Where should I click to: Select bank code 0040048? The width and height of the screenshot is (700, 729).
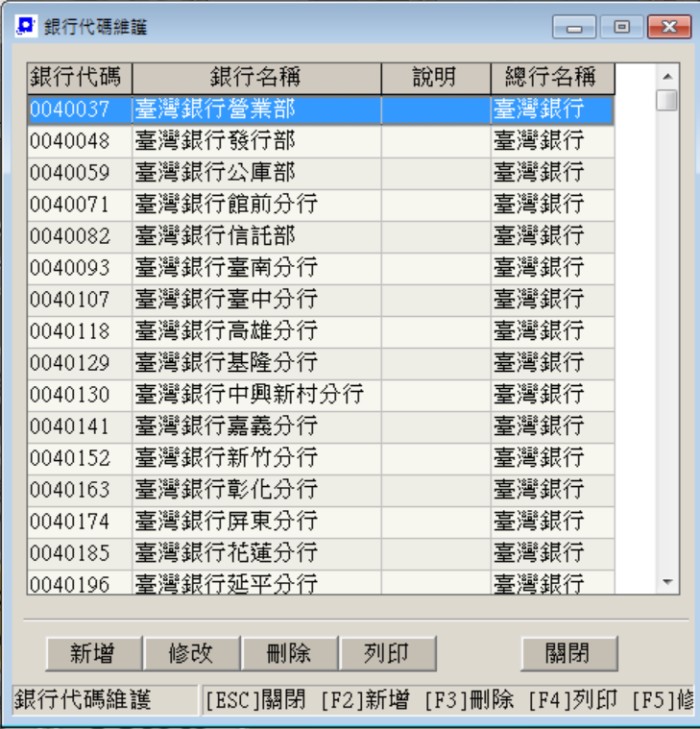[x=79, y=141]
